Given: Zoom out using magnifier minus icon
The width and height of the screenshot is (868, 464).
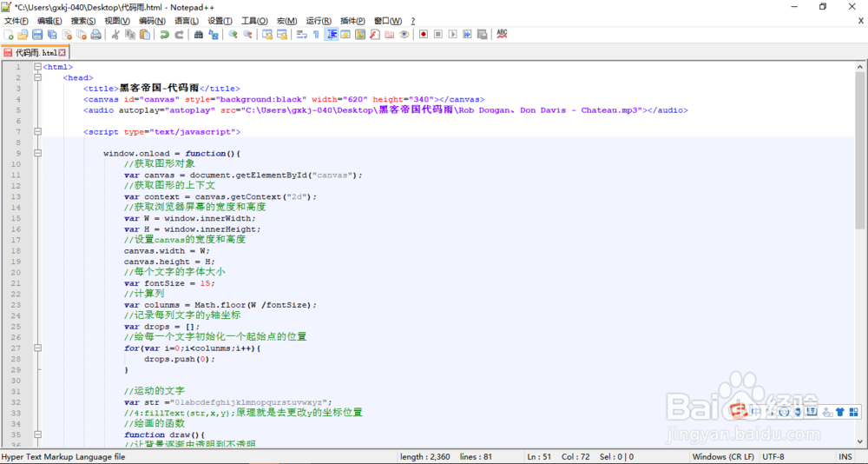Looking at the screenshot, I should click(247, 35).
